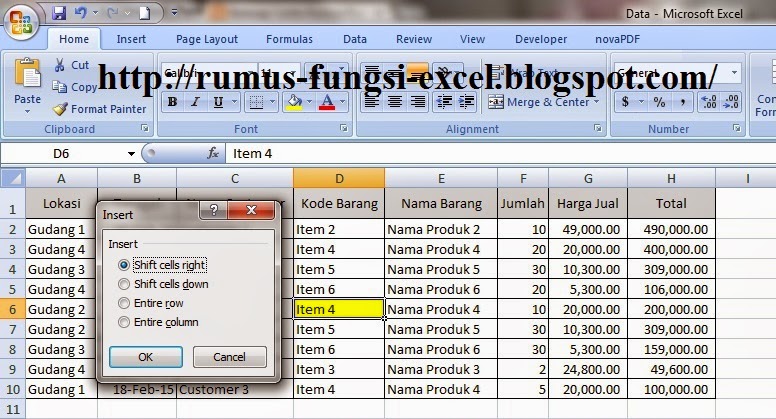This screenshot has height=419, width=776.
Task: Switch to the Insert ribbon tab
Action: click(131, 39)
